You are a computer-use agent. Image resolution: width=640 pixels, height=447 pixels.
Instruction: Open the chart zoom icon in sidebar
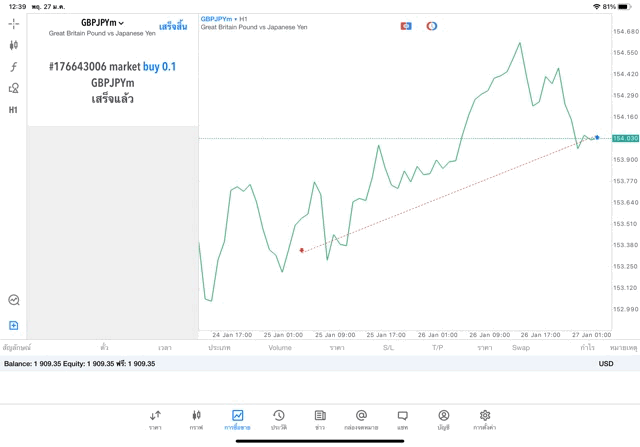click(14, 300)
